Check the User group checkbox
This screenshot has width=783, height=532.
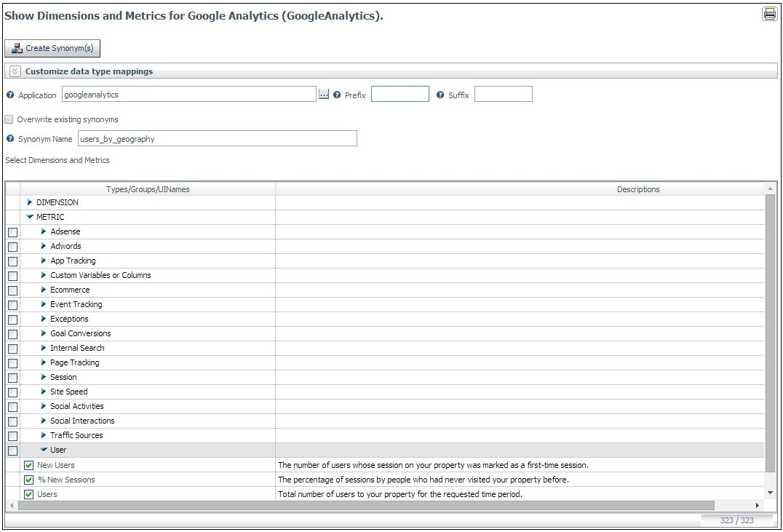(13, 450)
